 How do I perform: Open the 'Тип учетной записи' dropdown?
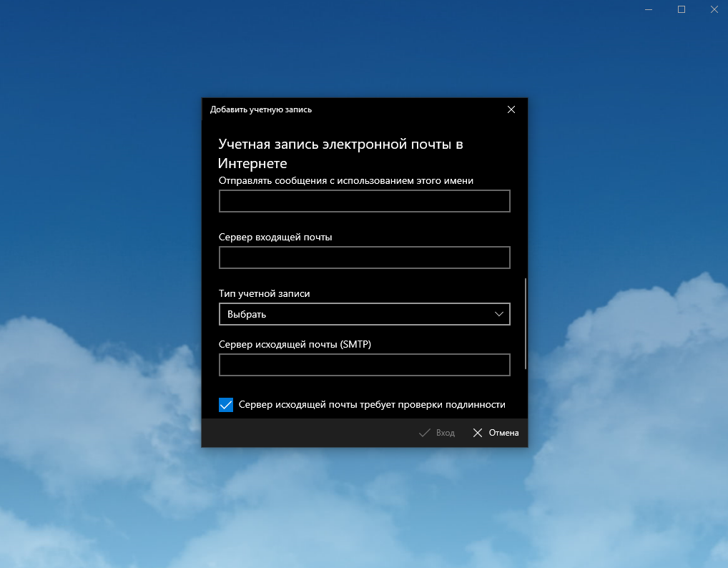point(364,314)
